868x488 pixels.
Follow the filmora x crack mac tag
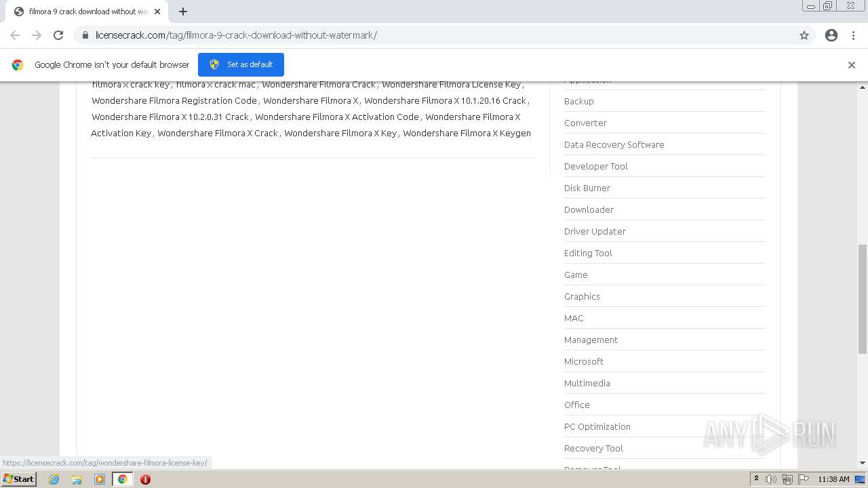pos(216,85)
